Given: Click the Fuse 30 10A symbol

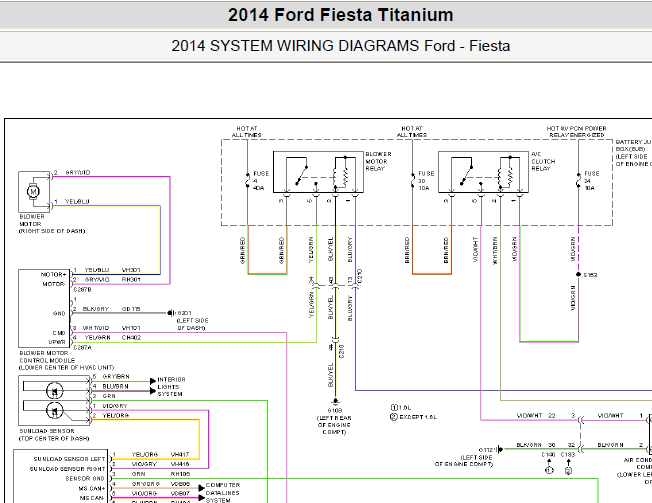Looking at the screenshot, I should pos(412,181).
